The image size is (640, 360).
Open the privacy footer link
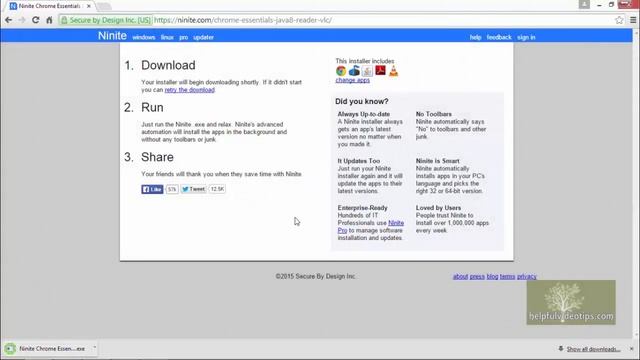pos(527,277)
